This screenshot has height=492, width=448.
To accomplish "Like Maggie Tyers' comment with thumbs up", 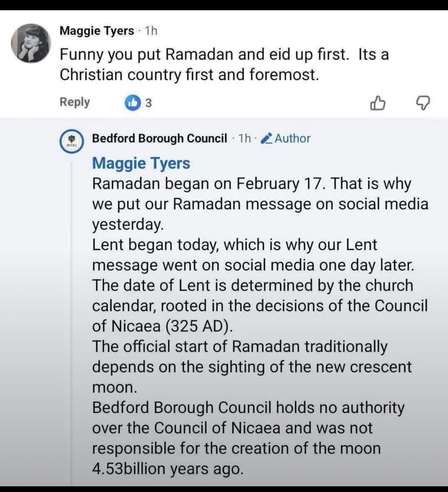I will pyautogui.click(x=378, y=103).
